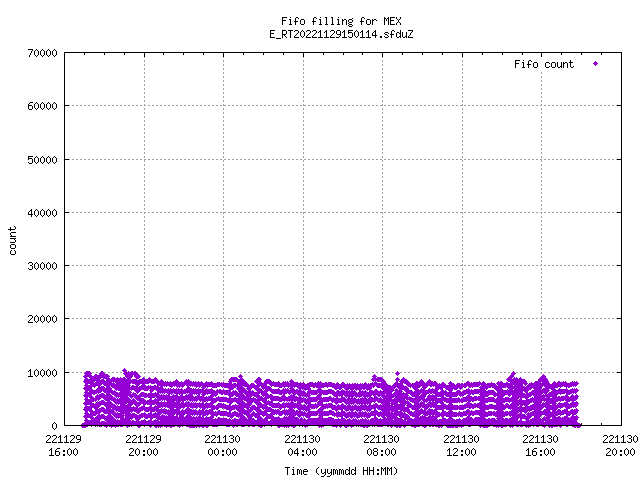This screenshot has width=640, height=480.
Task: Click the x-axis tick '221130 08:00'
Action: tap(382, 446)
